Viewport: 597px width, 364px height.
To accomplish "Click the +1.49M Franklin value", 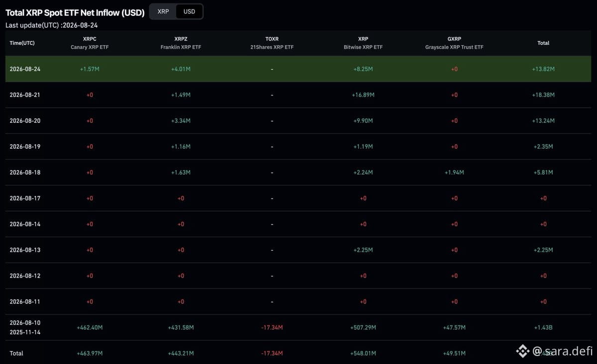I will 181,95.
